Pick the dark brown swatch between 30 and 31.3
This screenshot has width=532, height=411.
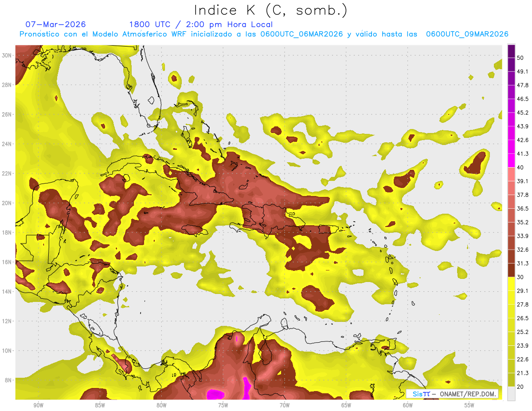(511, 270)
